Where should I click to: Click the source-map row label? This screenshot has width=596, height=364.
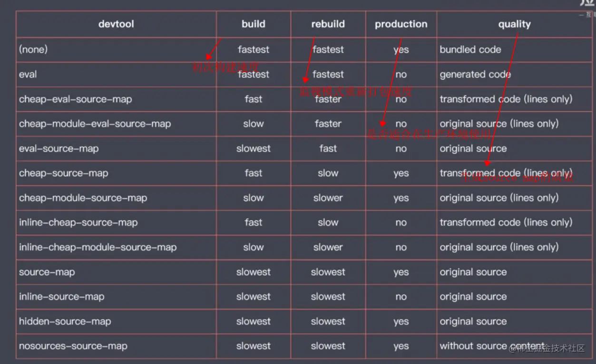coord(47,272)
